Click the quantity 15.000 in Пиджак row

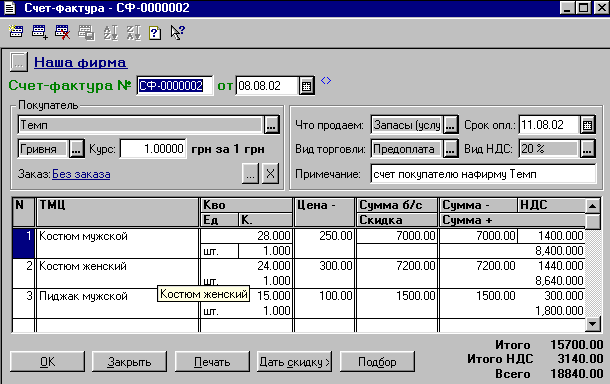click(x=273, y=296)
